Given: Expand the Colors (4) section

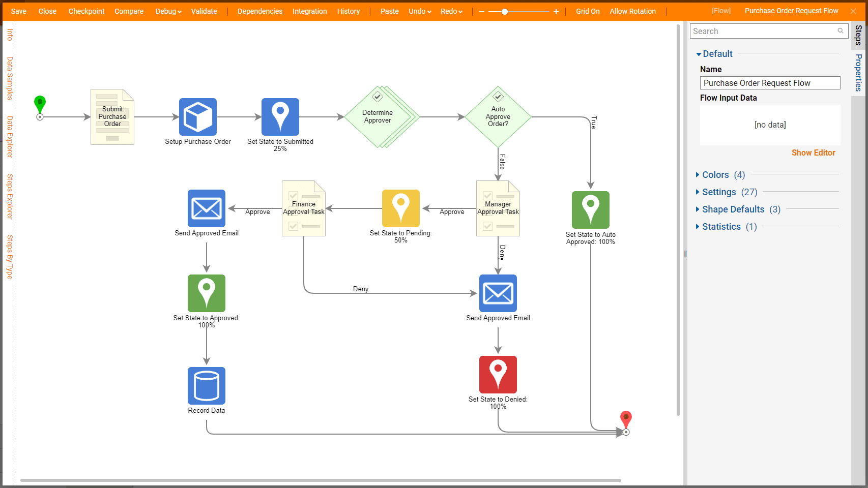Looking at the screenshot, I should (720, 175).
